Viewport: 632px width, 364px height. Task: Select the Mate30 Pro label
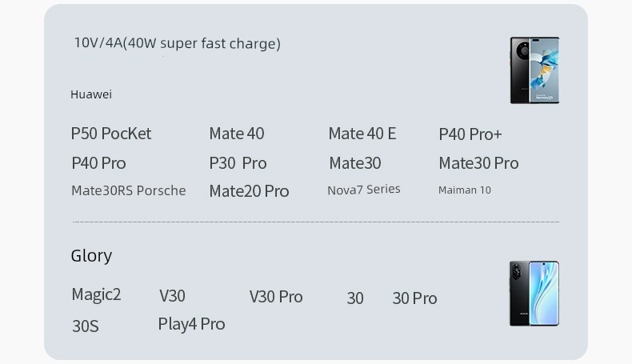click(x=478, y=163)
